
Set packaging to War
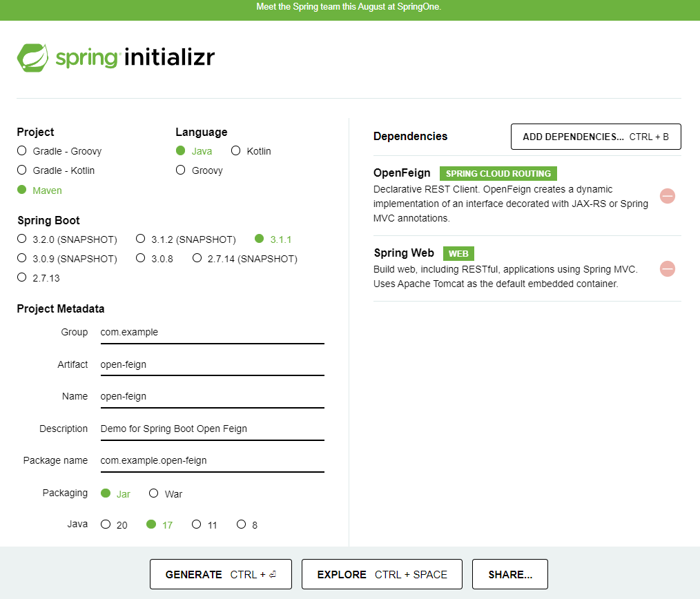(x=166, y=493)
